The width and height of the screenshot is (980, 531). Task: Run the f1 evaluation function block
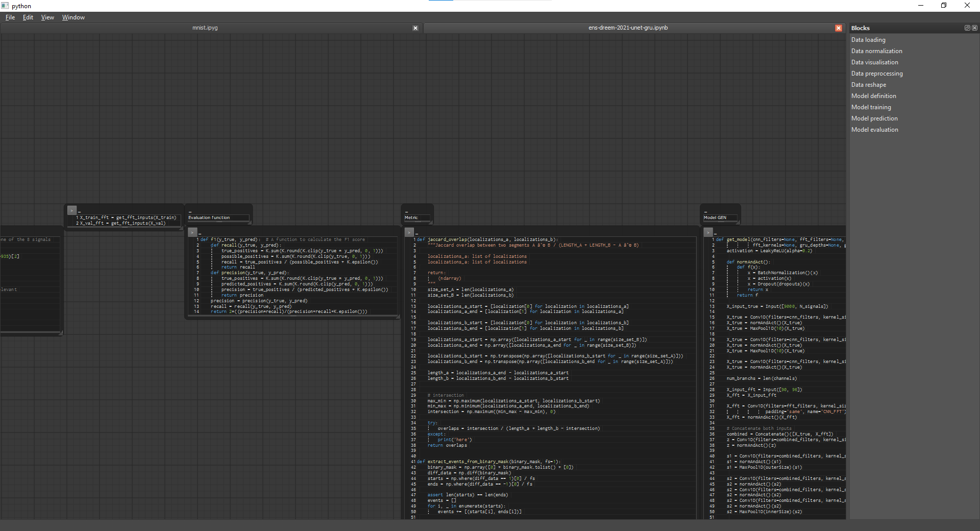coord(192,232)
